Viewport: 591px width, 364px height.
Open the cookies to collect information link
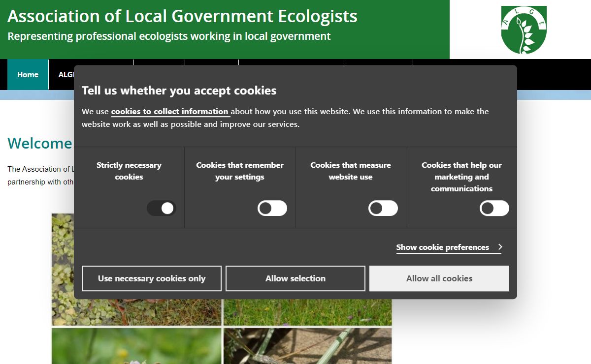(x=170, y=112)
